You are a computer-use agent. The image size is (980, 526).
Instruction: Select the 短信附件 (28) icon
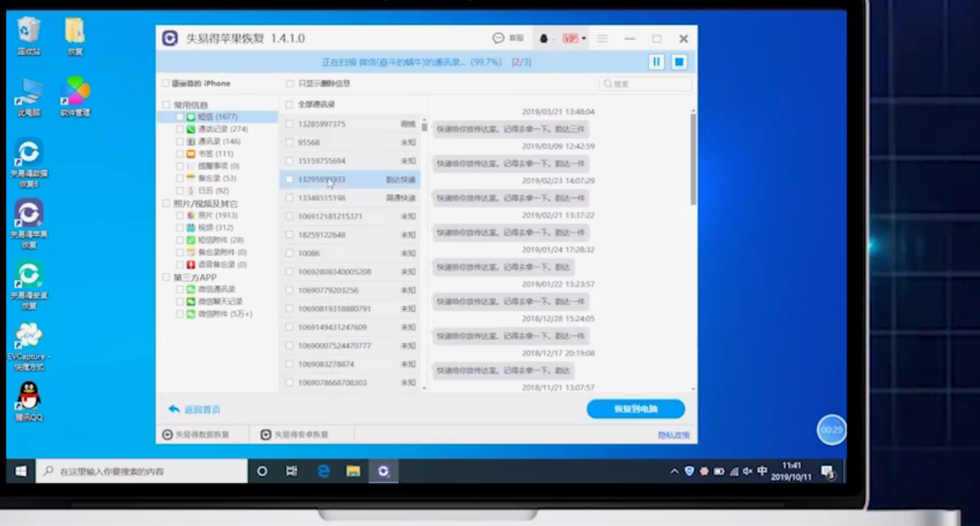coord(191,240)
